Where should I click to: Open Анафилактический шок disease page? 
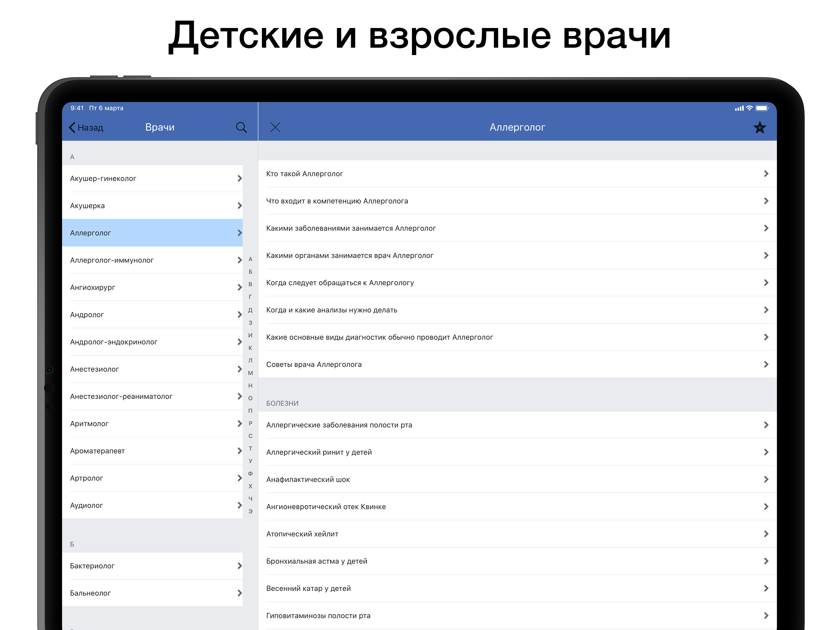pos(517,480)
